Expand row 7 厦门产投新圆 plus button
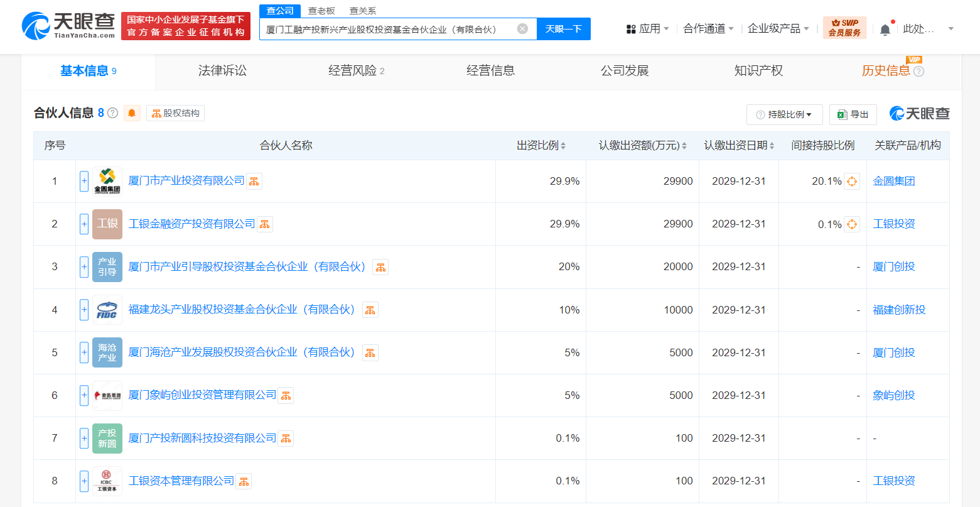 [x=84, y=439]
